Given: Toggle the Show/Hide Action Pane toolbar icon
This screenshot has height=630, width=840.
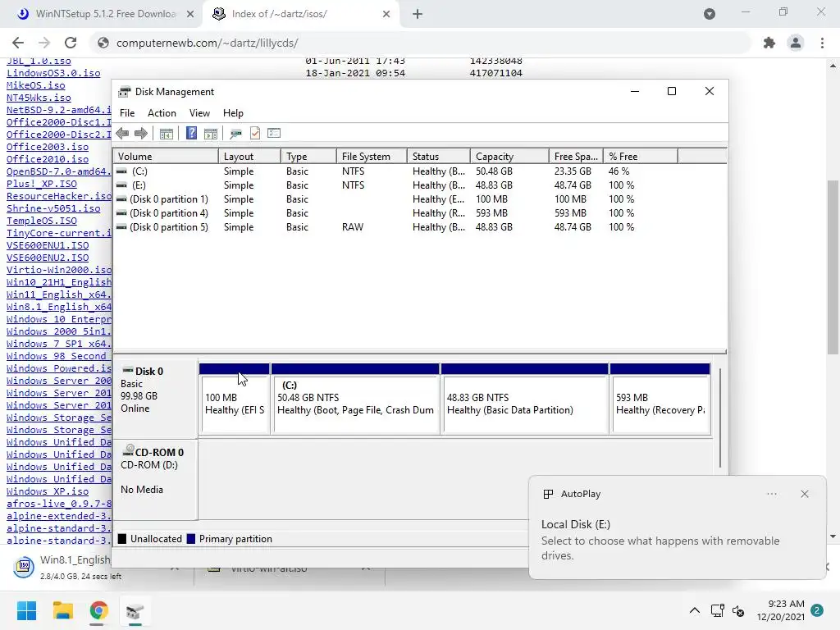Looking at the screenshot, I should pos(211,134).
